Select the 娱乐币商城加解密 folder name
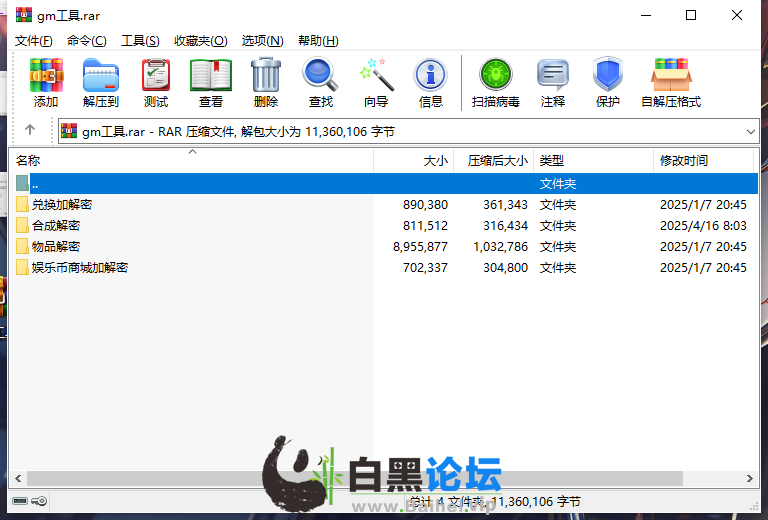The height and width of the screenshot is (520, 768). 80,267
